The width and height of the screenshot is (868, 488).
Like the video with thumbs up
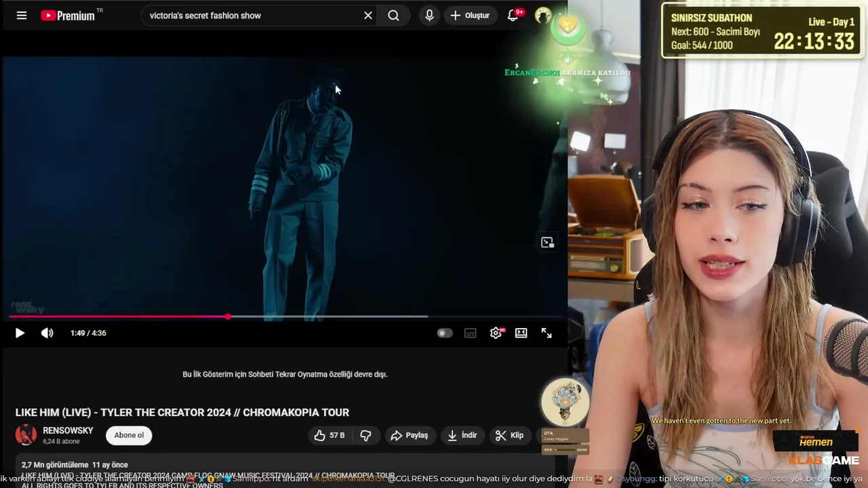coord(330,435)
